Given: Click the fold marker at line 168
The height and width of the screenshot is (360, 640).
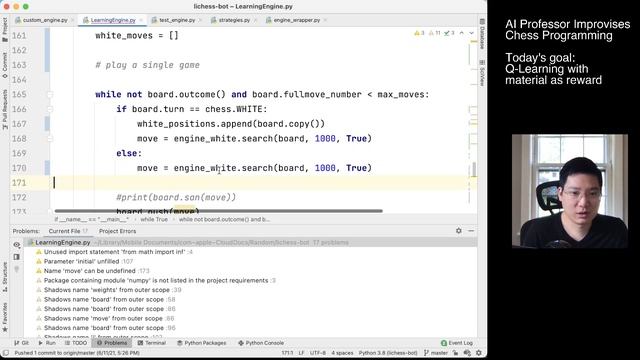Looking at the screenshot, I should 50,139.
